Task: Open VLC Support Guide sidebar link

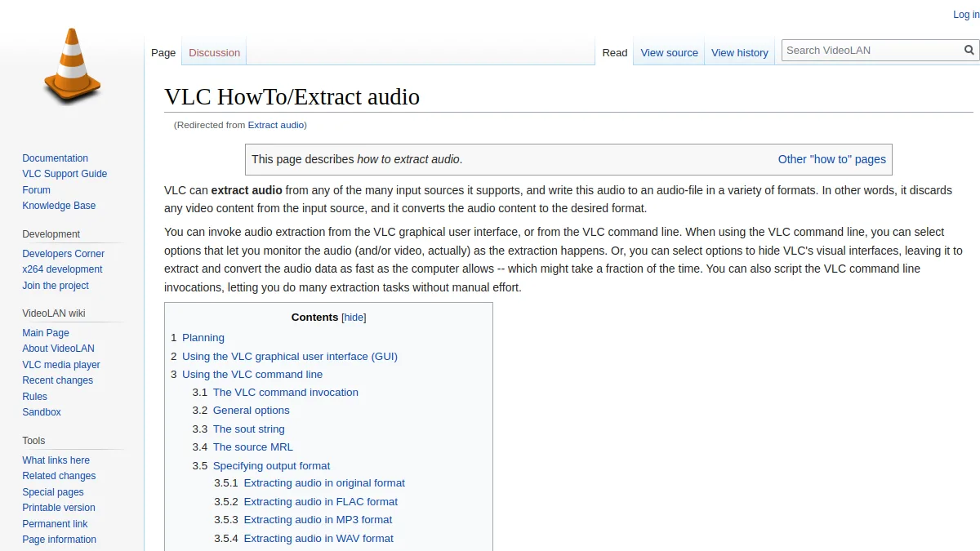Action: [x=65, y=174]
